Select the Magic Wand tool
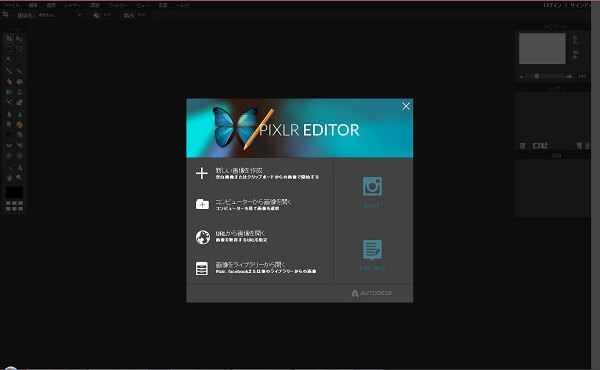The height and width of the screenshot is (370, 600). click(9, 59)
